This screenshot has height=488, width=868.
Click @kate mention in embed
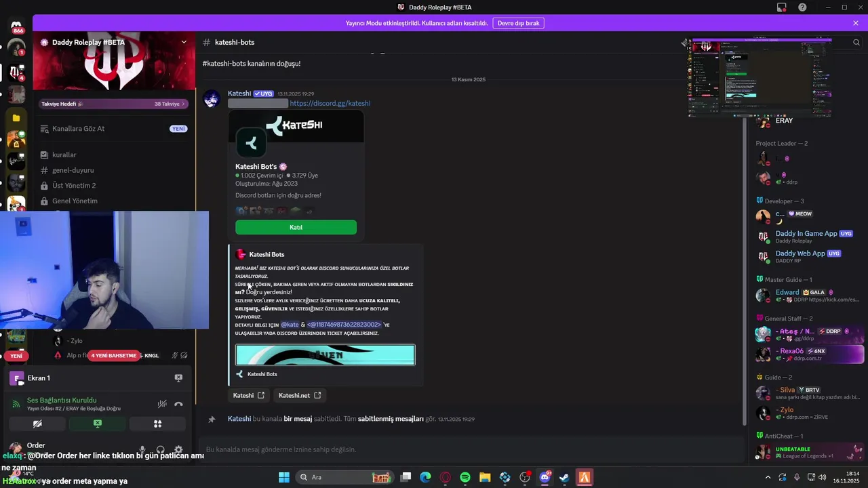click(x=290, y=325)
